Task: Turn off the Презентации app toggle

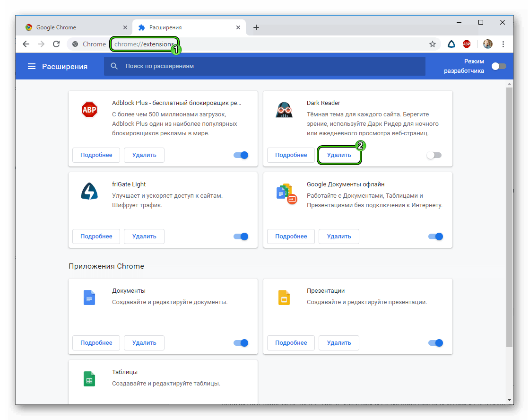Action: pos(435,343)
